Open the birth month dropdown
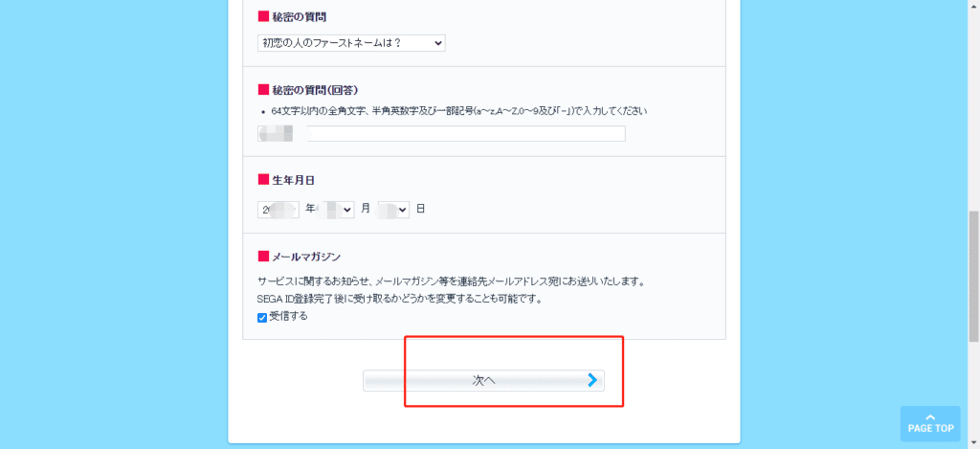 pyautogui.click(x=336, y=210)
